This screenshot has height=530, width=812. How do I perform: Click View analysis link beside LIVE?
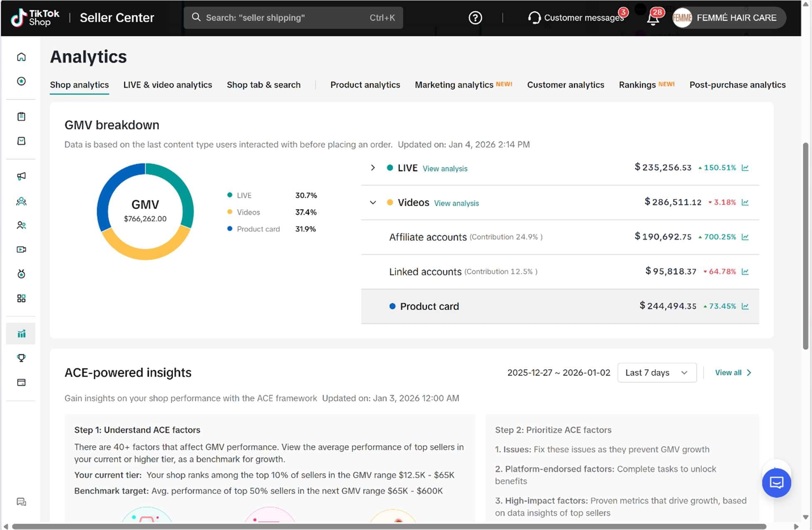coord(445,169)
